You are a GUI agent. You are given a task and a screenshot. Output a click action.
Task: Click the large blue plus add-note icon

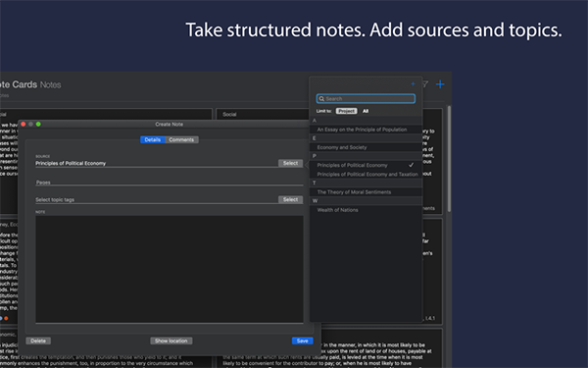coord(440,84)
